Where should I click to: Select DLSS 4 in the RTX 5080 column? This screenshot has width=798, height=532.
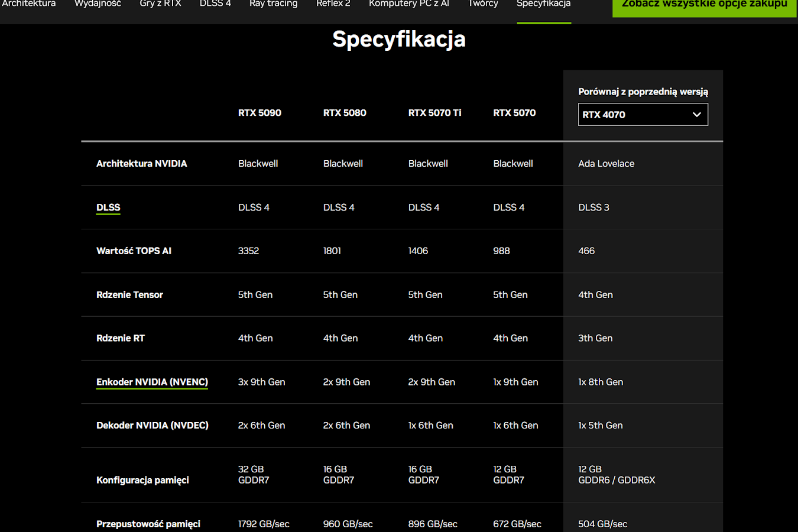[339, 207]
